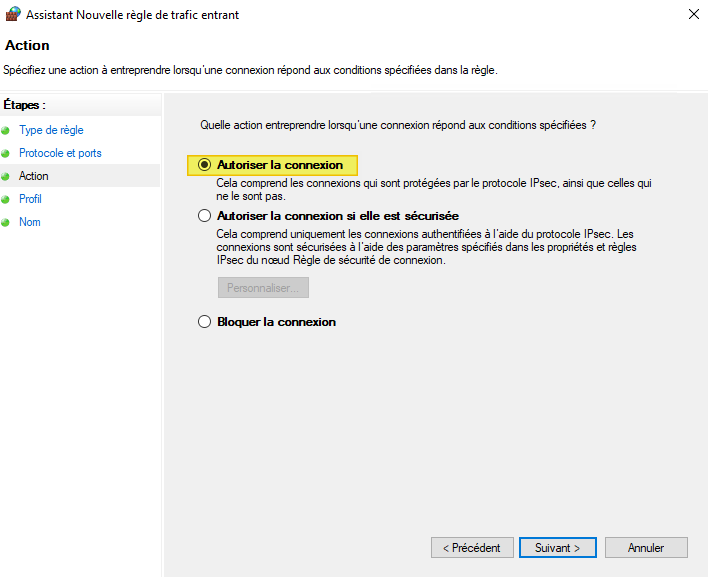This screenshot has height=577, width=708.
Task: Click the firewall wizard title bar icon
Action: [x=12, y=15]
